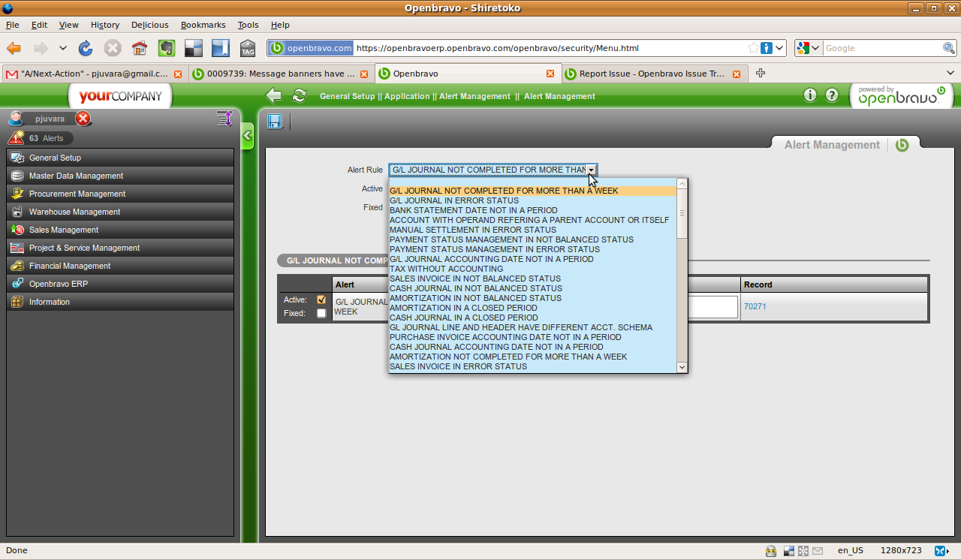The height and width of the screenshot is (560, 961).
Task: Open the History menu
Action: [x=105, y=25]
